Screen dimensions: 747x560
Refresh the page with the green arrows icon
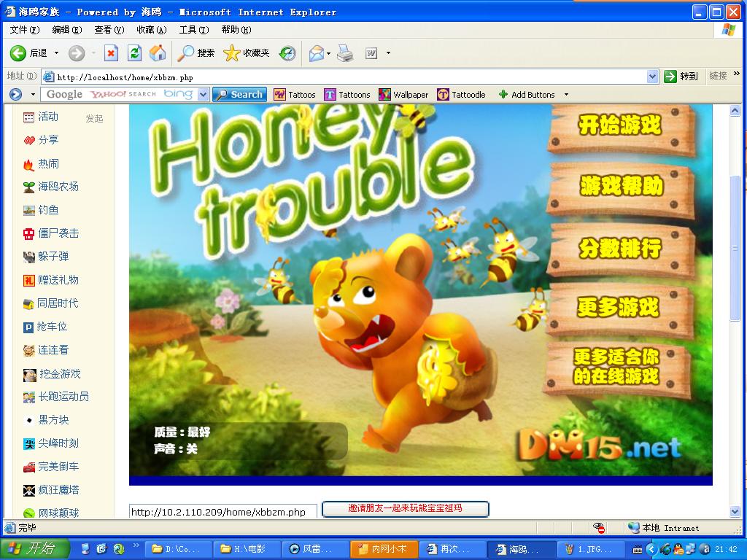click(135, 52)
